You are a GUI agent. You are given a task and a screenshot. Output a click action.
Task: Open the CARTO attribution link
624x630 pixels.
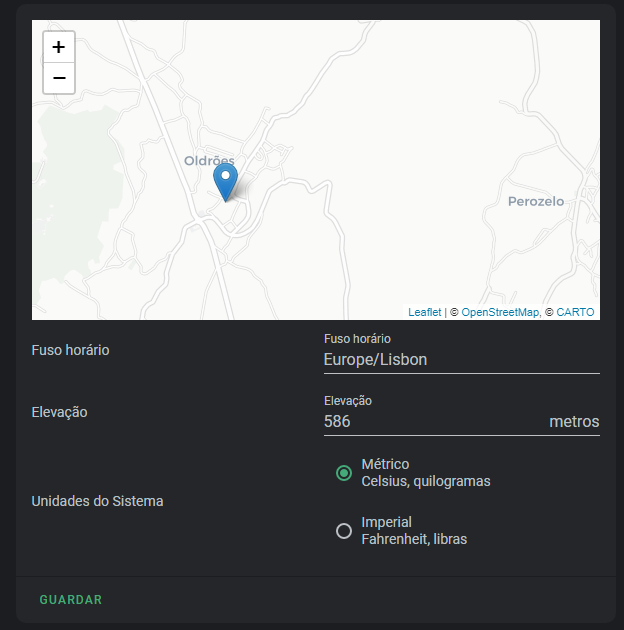575,312
